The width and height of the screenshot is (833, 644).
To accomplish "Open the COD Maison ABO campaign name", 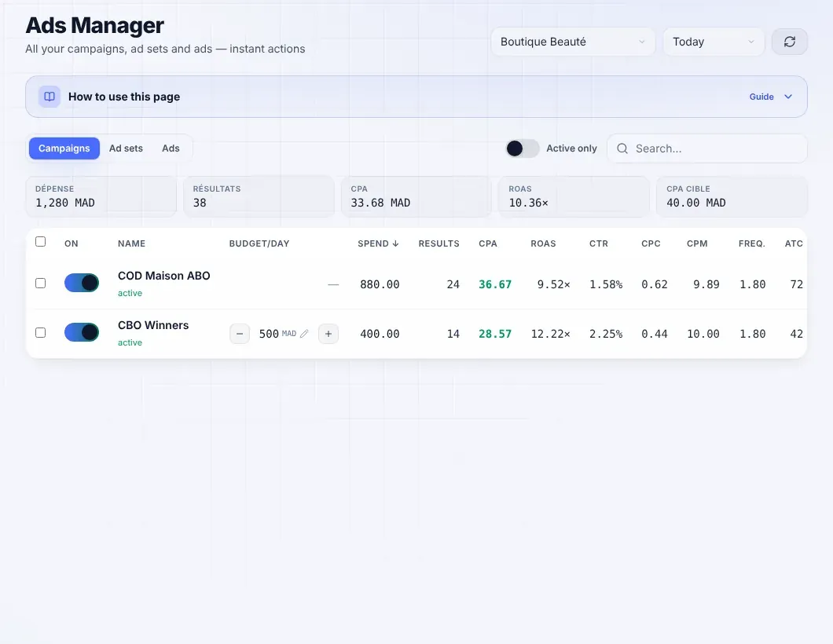I will (164, 276).
